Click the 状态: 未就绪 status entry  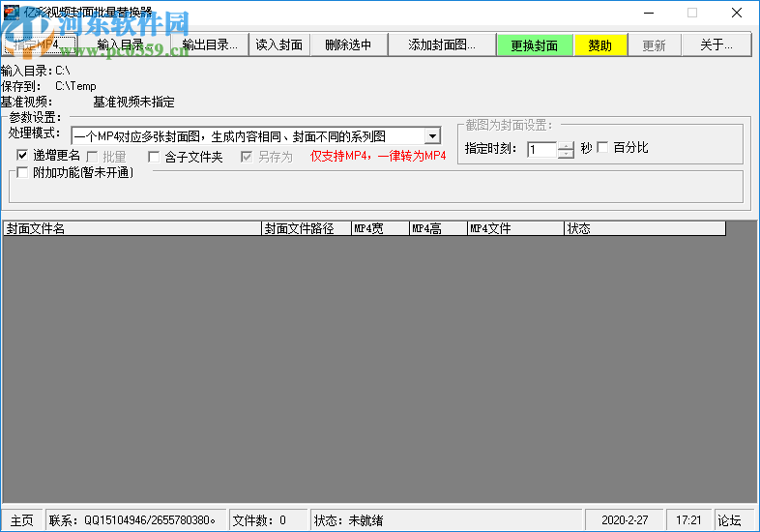tap(446, 520)
